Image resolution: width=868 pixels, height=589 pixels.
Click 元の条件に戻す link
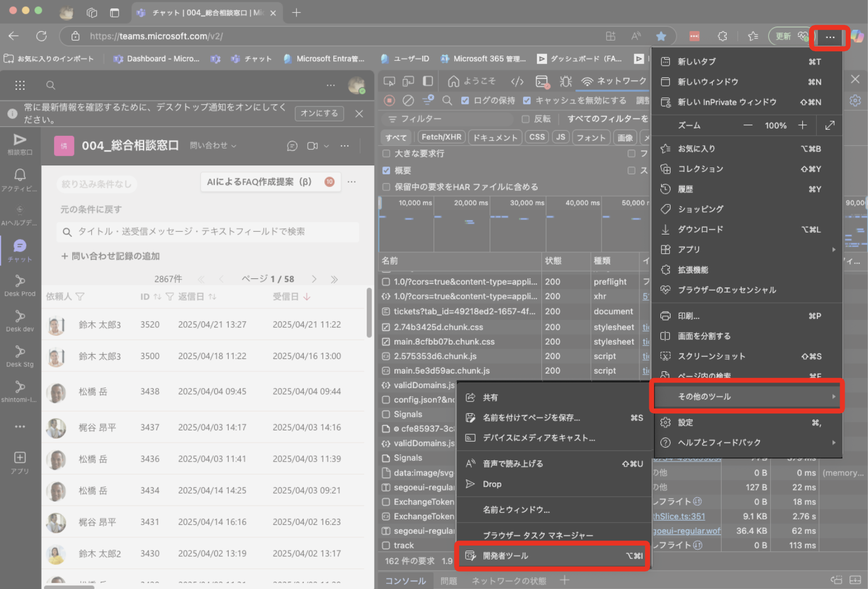point(91,209)
